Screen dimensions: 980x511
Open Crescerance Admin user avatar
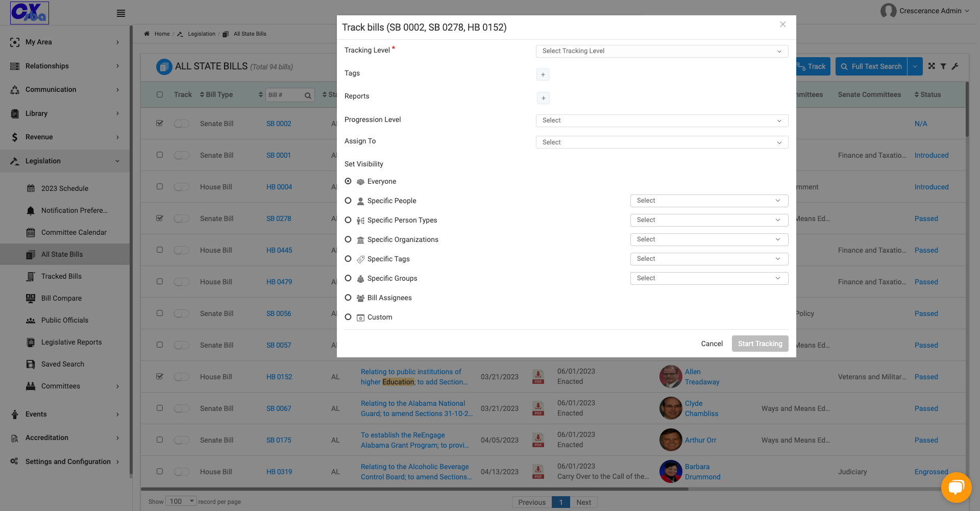[x=888, y=11]
